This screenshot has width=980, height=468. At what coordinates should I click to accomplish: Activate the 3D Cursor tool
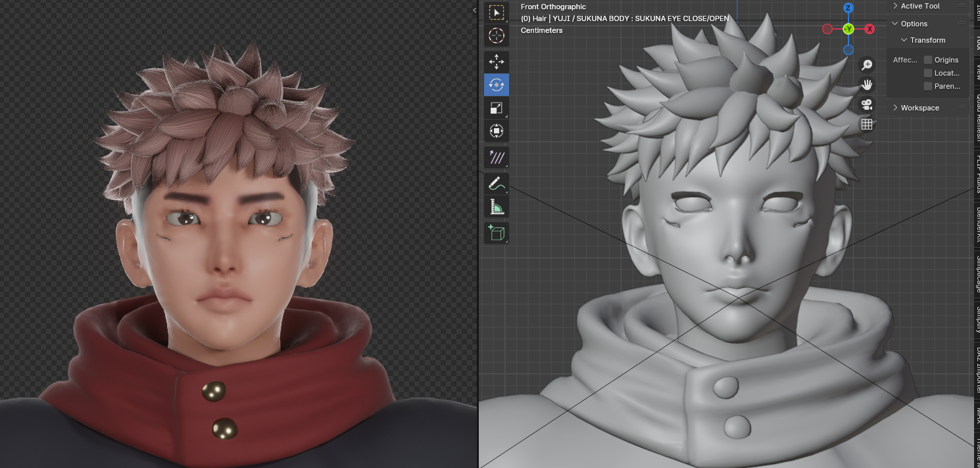[496, 35]
